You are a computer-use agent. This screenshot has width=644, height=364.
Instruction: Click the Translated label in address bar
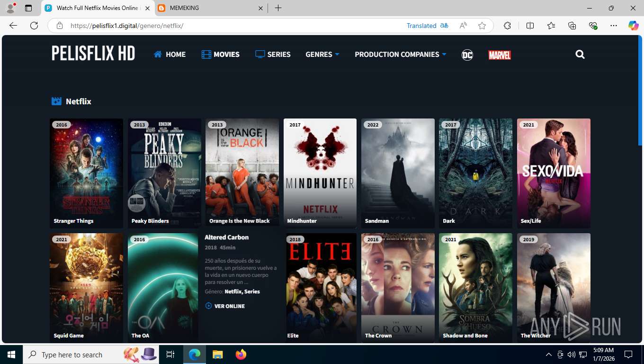pos(421,26)
